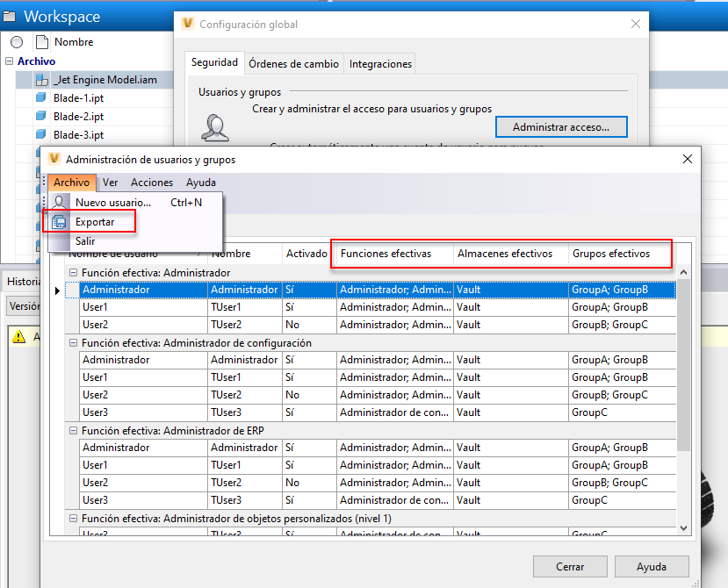Click scrollbar down arrow in user grid

tap(683, 527)
